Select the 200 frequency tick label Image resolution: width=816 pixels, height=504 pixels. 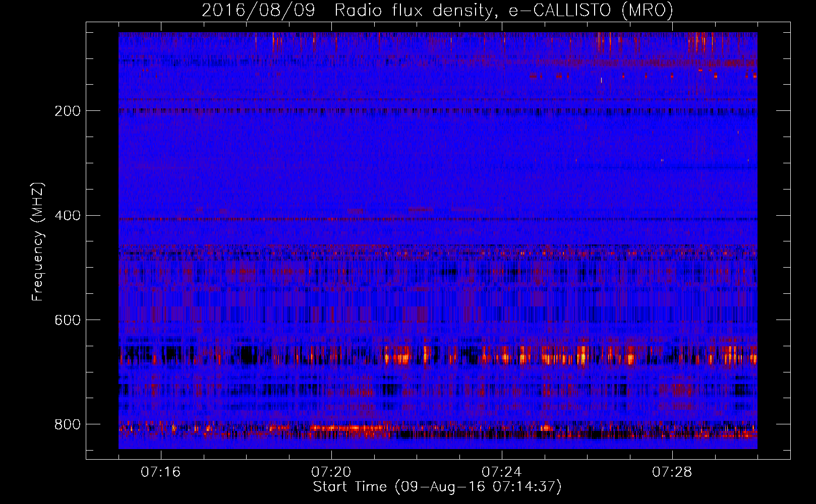pos(68,111)
